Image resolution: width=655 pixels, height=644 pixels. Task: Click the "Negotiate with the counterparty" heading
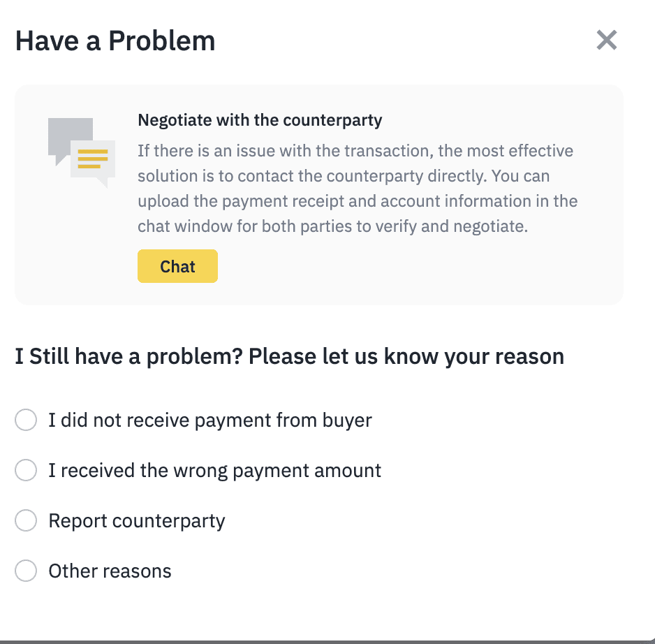tap(260, 120)
